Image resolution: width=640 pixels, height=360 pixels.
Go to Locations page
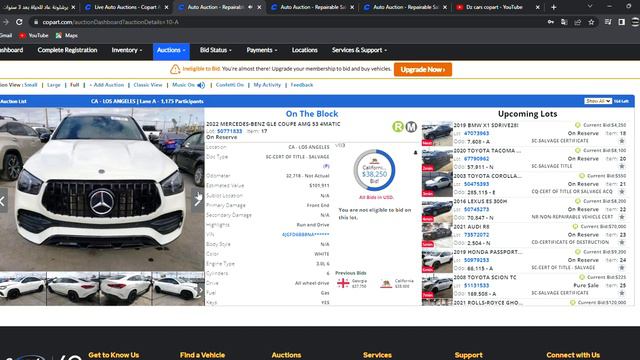304,50
